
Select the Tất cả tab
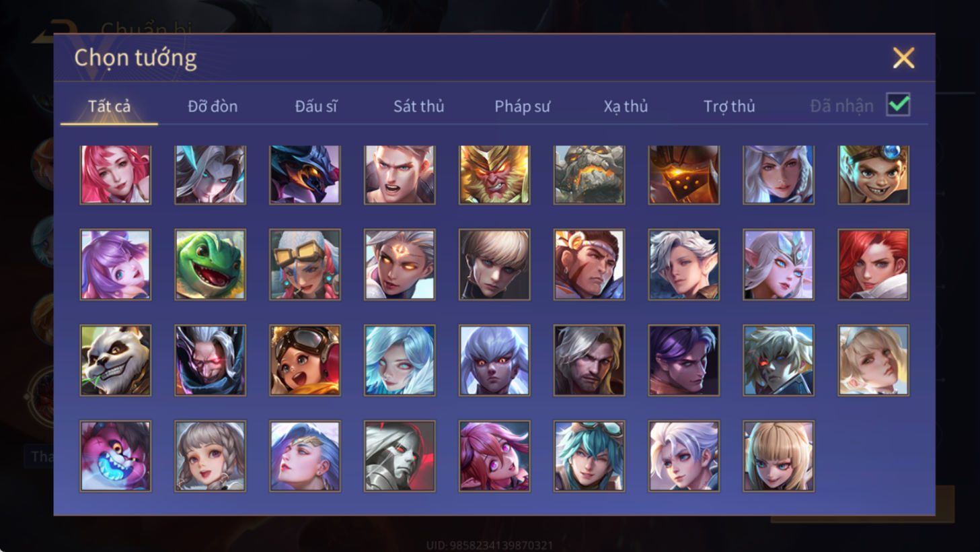(x=109, y=106)
